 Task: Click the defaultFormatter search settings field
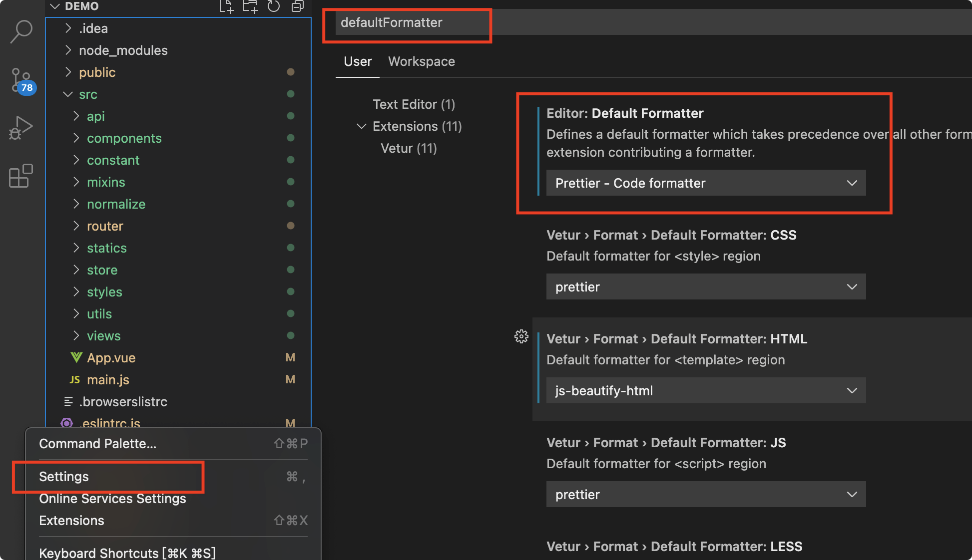pyautogui.click(x=410, y=22)
